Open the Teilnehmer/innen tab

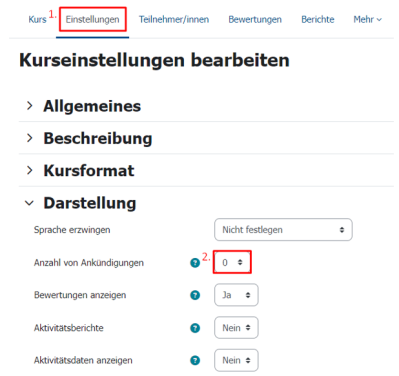pyautogui.click(x=174, y=20)
